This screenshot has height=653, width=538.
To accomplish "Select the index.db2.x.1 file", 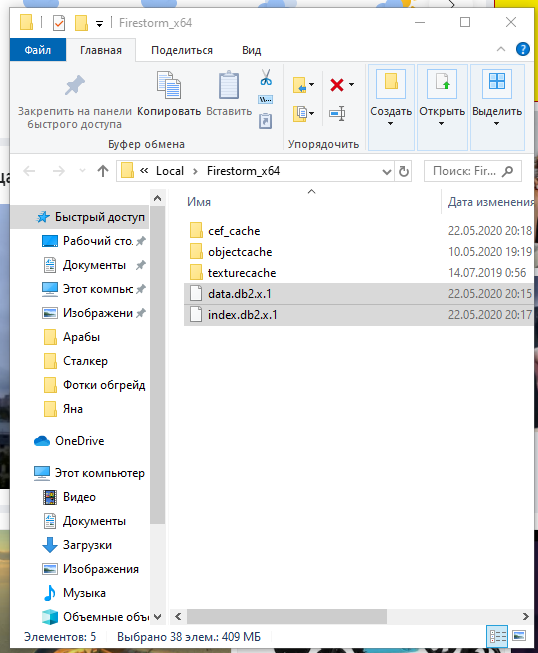I will 358,315.
